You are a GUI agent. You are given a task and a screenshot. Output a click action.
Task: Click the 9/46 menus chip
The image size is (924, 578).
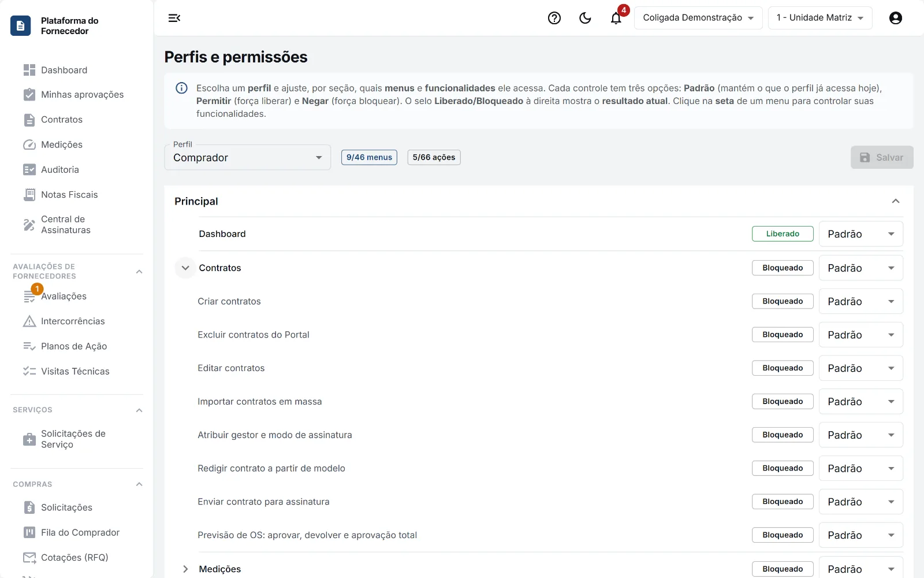[369, 157]
